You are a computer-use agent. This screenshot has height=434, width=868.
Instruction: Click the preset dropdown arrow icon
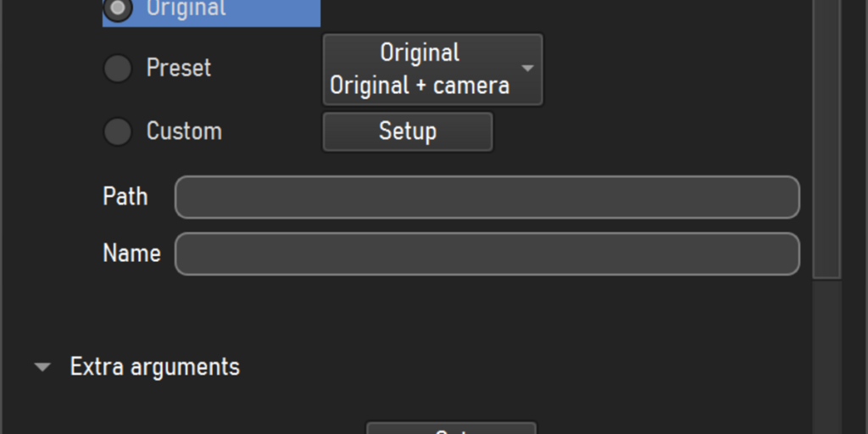click(x=527, y=69)
